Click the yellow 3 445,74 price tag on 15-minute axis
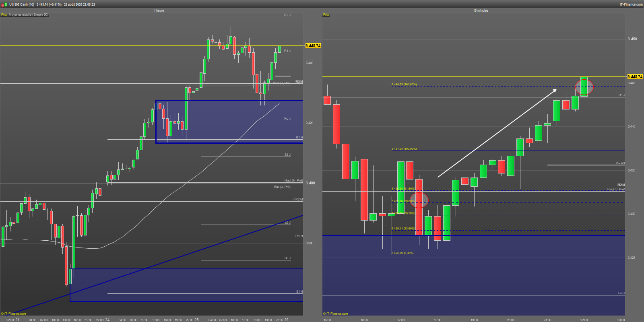Viewport: 644px width, 322px height. coord(635,76)
